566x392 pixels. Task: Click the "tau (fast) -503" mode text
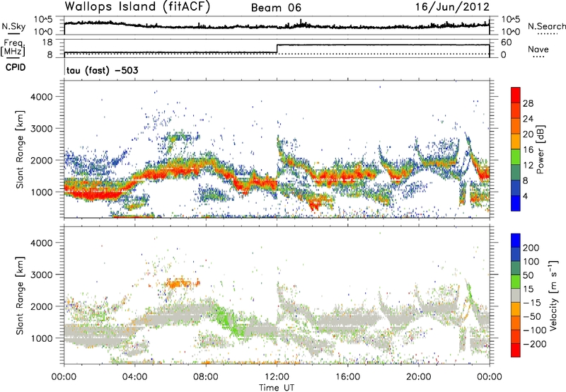point(103,70)
